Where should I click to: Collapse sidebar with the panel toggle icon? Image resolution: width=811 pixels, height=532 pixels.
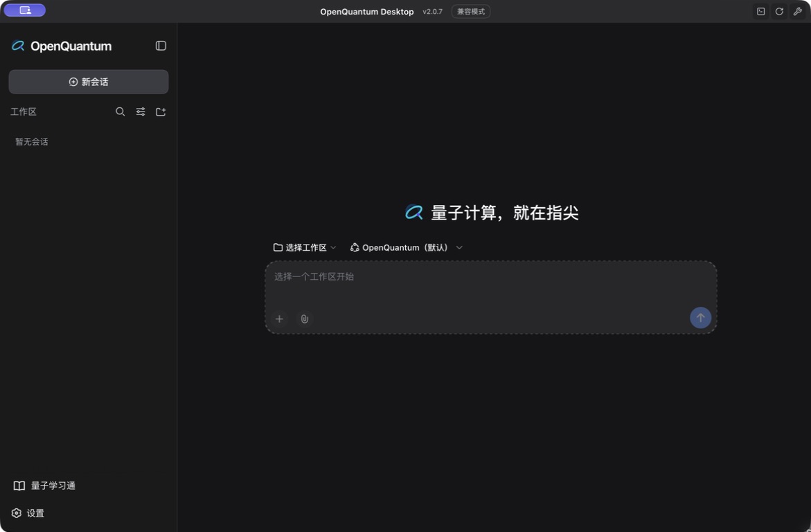tap(161, 46)
